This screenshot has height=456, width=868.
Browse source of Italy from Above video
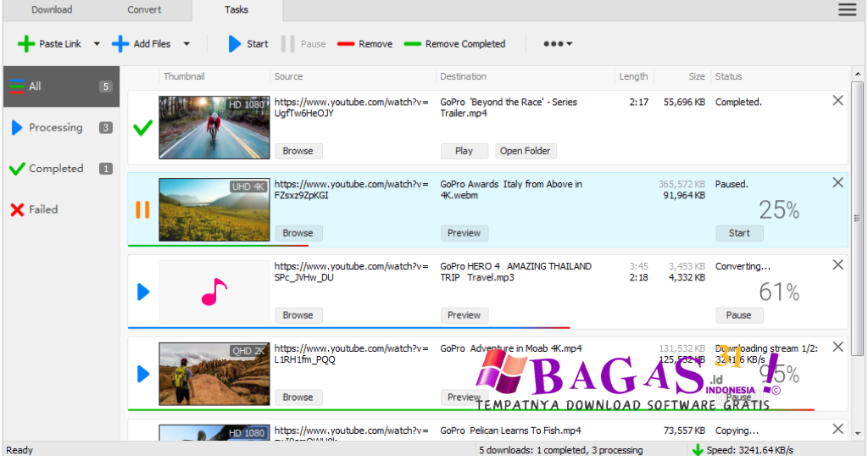pos(298,233)
